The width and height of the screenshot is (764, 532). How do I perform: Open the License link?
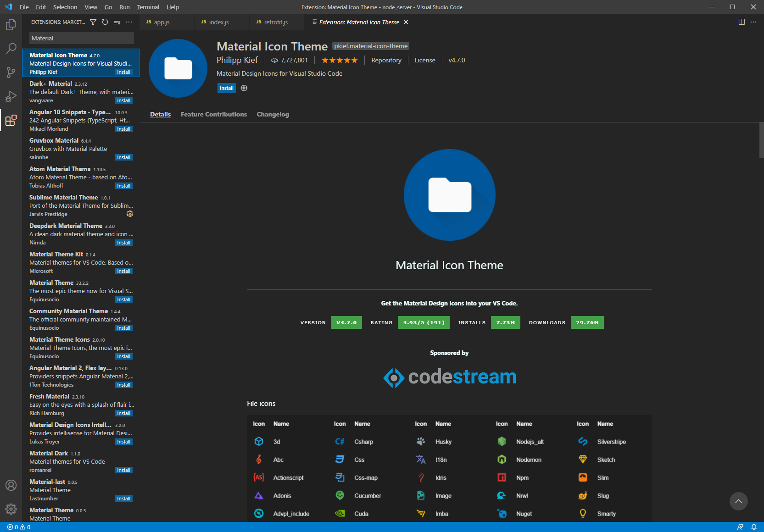tap(425, 60)
